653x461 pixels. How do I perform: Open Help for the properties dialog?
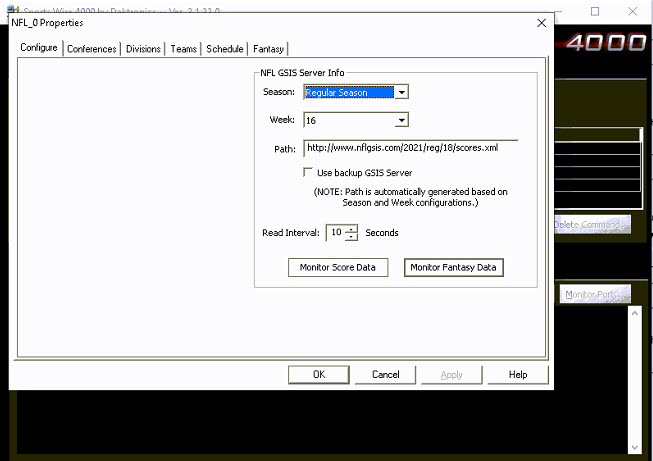click(517, 374)
